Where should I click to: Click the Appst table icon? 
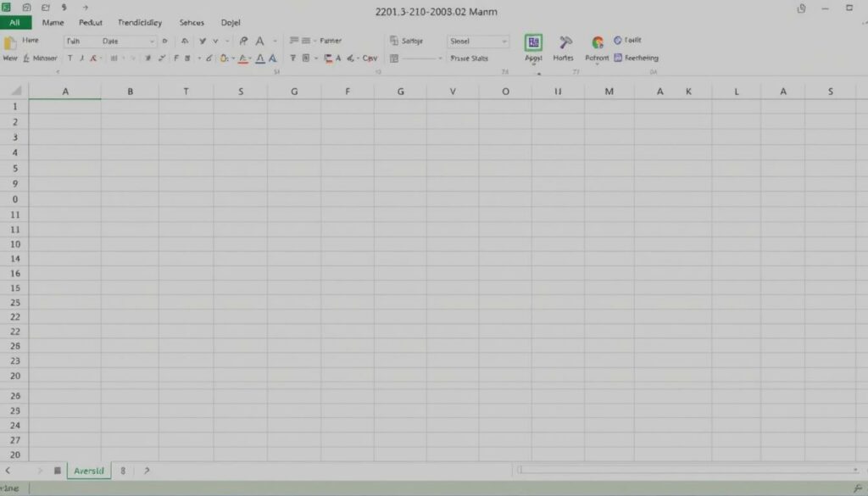tap(534, 42)
